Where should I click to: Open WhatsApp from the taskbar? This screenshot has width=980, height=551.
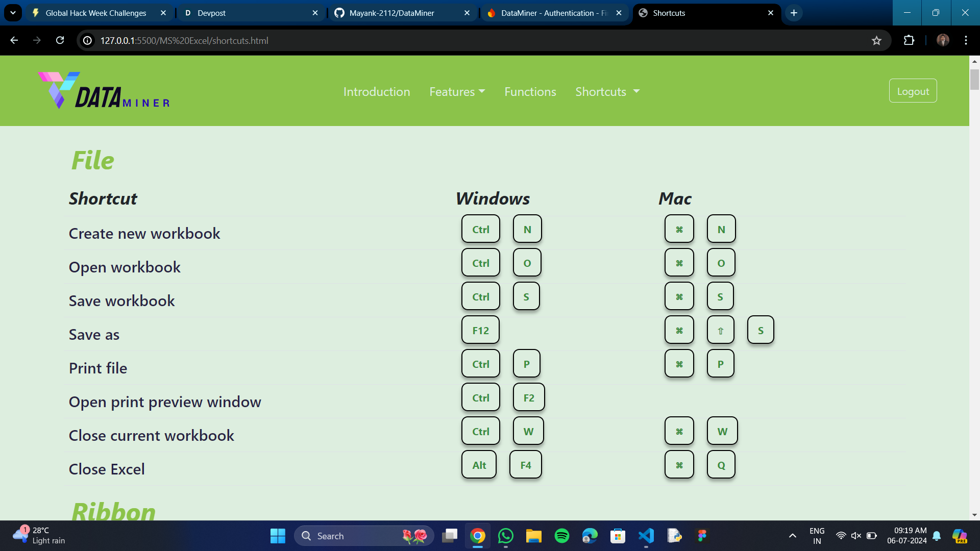[505, 536]
